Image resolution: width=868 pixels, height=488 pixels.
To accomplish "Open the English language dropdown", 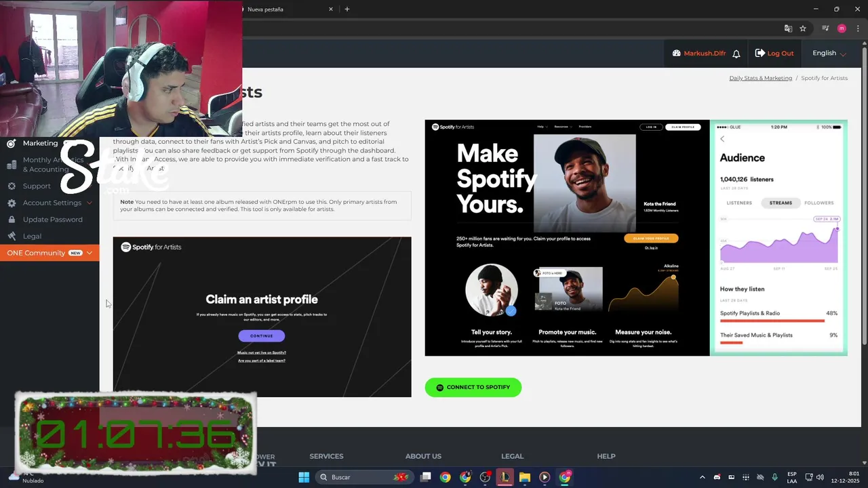I will tap(829, 54).
